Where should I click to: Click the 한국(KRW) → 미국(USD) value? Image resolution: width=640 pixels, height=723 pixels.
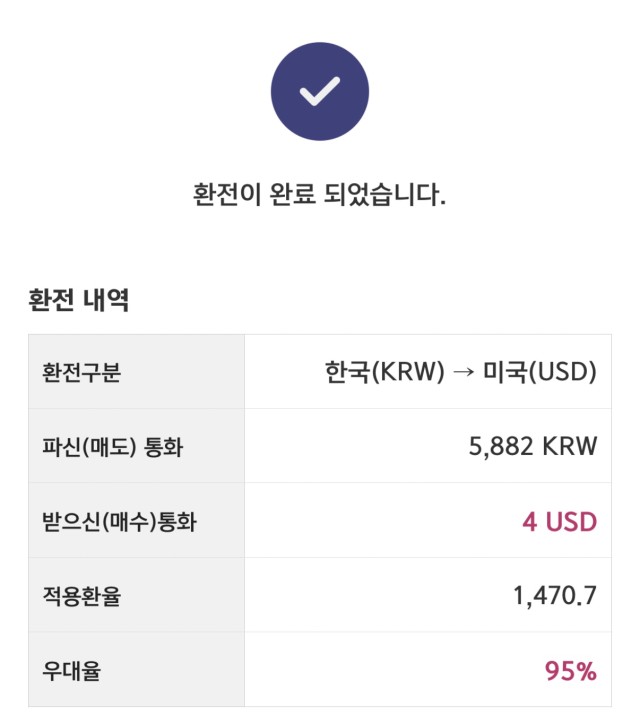coord(461,371)
